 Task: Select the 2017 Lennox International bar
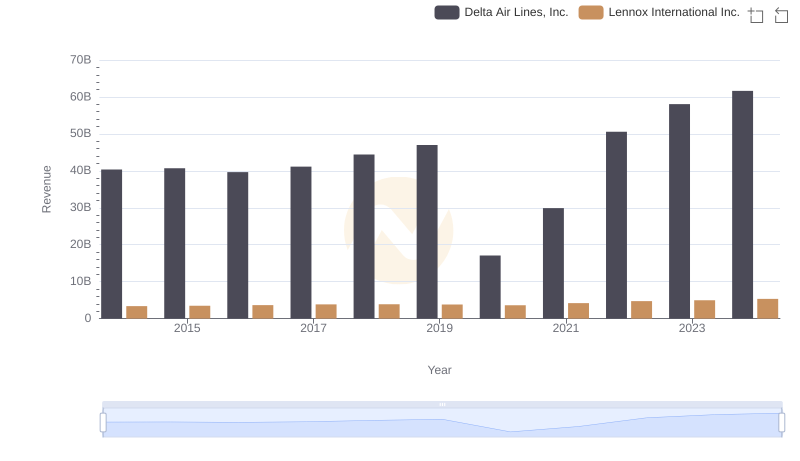(326, 312)
